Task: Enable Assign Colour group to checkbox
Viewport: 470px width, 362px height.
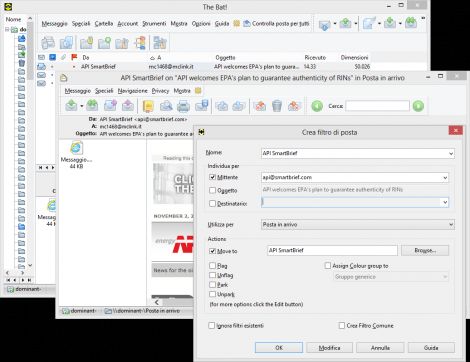Action: 328,265
